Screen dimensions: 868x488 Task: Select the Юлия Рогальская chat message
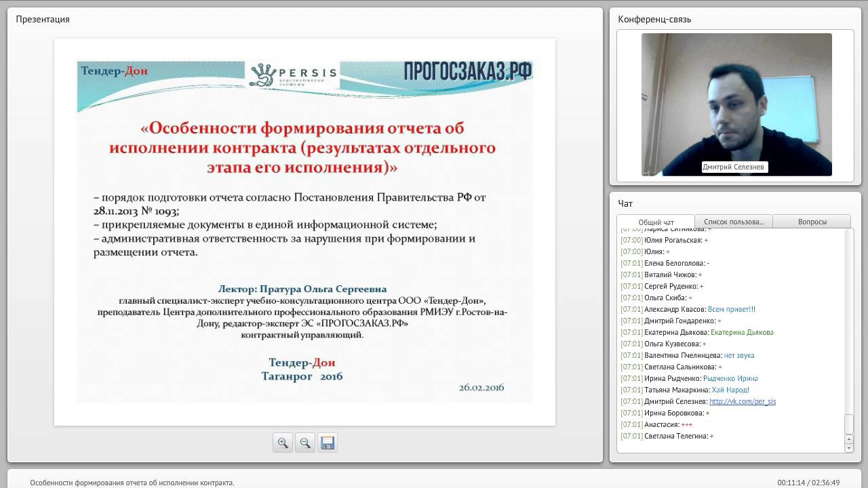point(665,240)
